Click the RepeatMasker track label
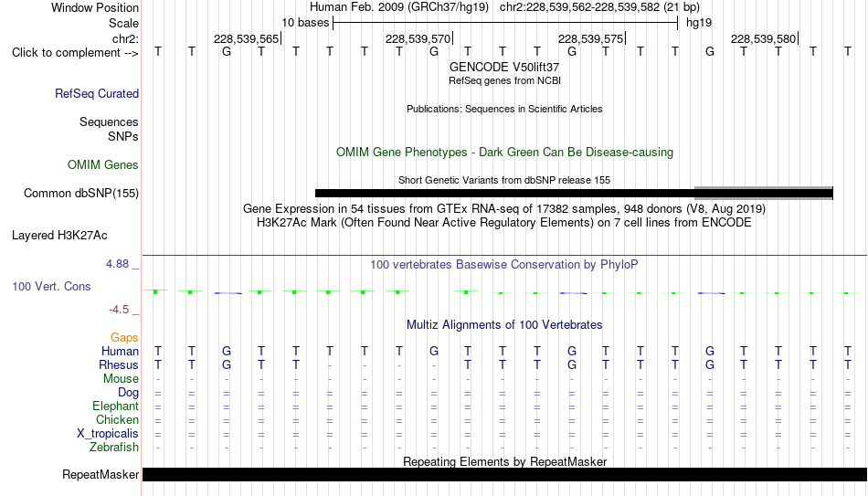The height and width of the screenshot is (496, 868). click(101, 474)
